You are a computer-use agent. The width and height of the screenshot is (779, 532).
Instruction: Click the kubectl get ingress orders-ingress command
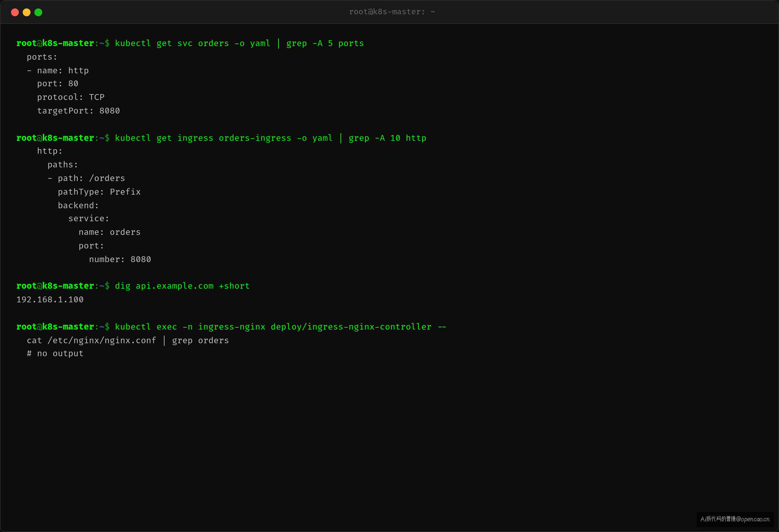(270, 138)
